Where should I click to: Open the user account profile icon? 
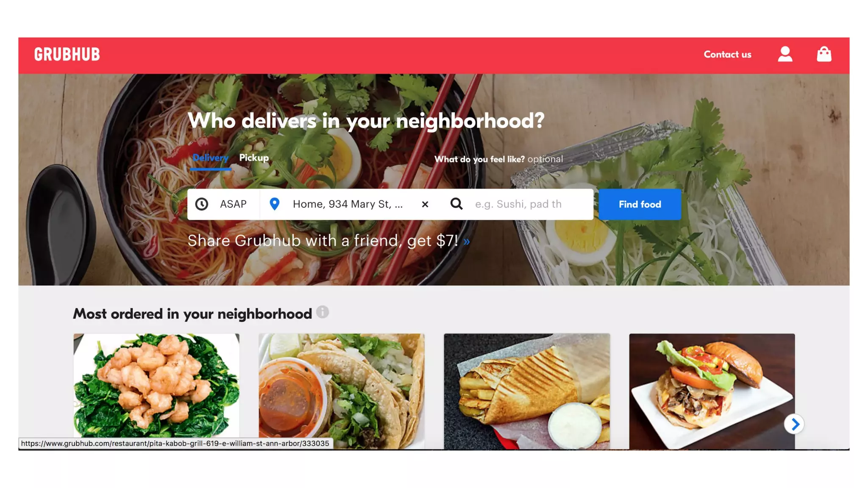click(x=785, y=54)
